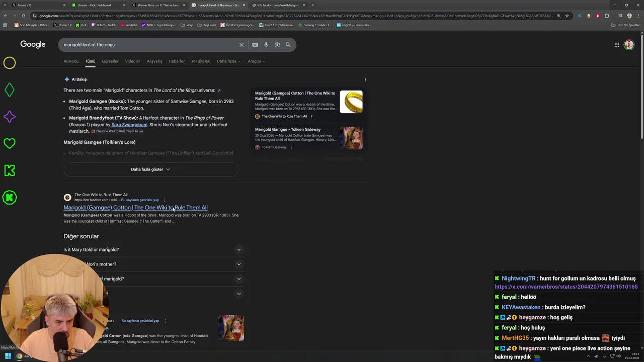Open a new browser tab
The height and width of the screenshot is (362, 644).
point(313,5)
